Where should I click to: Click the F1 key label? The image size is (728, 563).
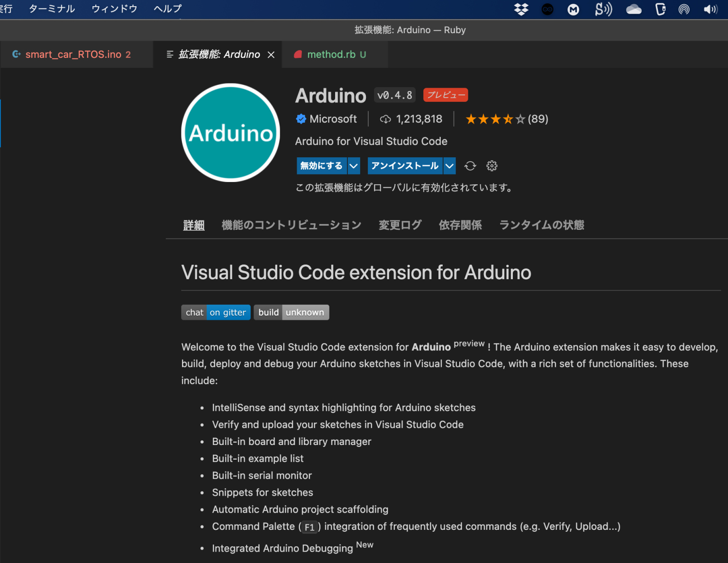coord(309,527)
